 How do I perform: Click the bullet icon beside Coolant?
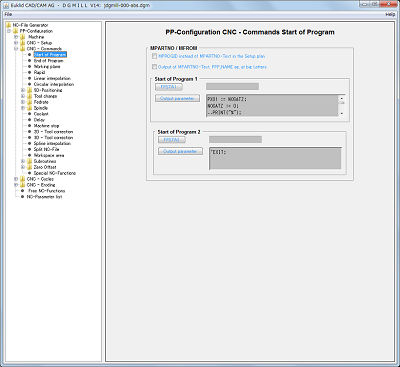coord(30,114)
